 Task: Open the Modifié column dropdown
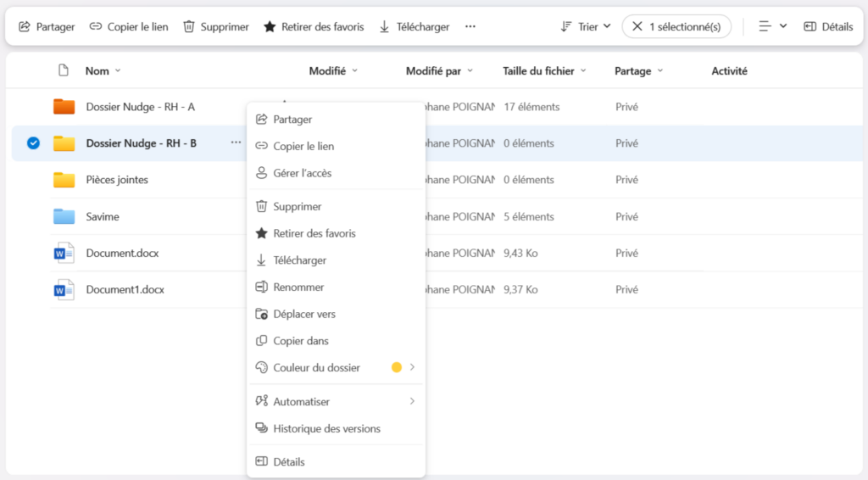pos(355,71)
